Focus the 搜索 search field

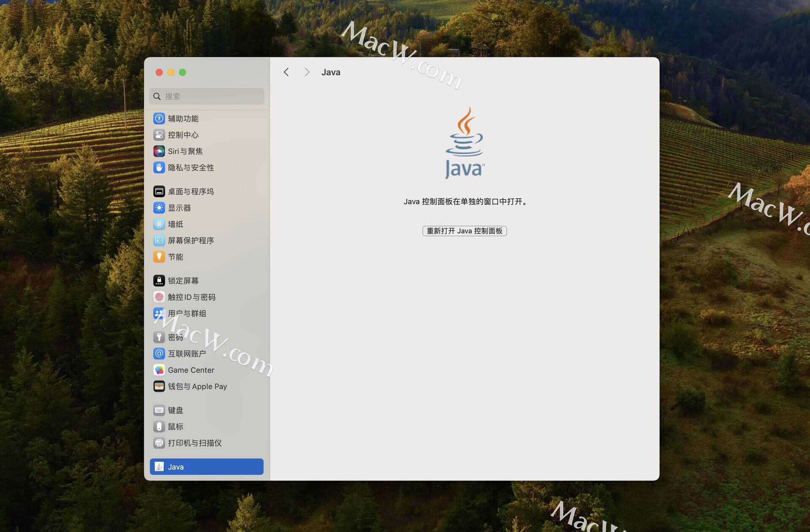tap(207, 96)
